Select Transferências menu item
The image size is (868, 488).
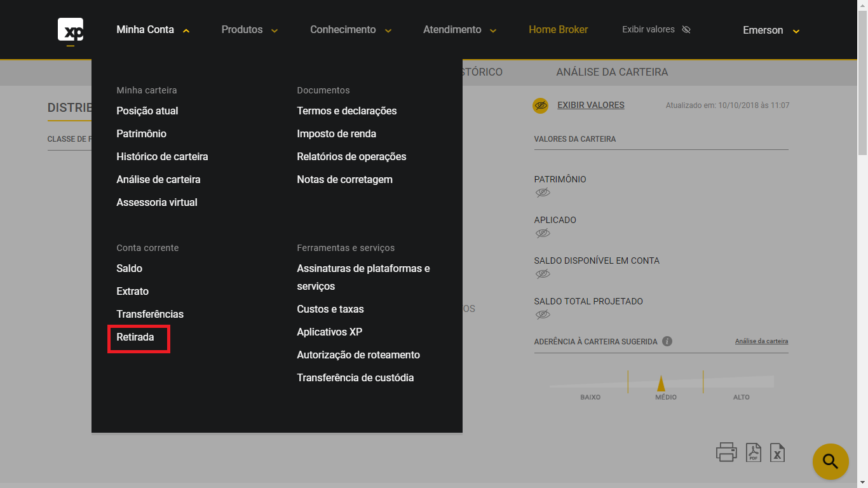pyautogui.click(x=150, y=314)
